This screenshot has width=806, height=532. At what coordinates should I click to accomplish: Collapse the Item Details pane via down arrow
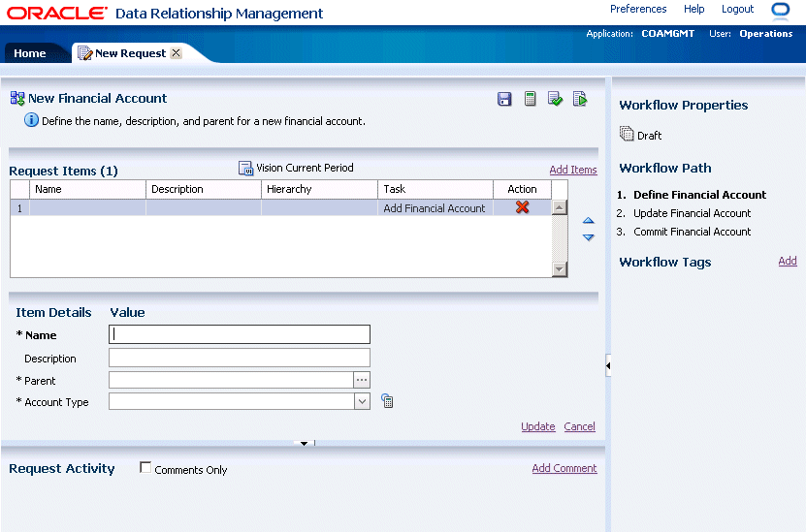pos(305,443)
